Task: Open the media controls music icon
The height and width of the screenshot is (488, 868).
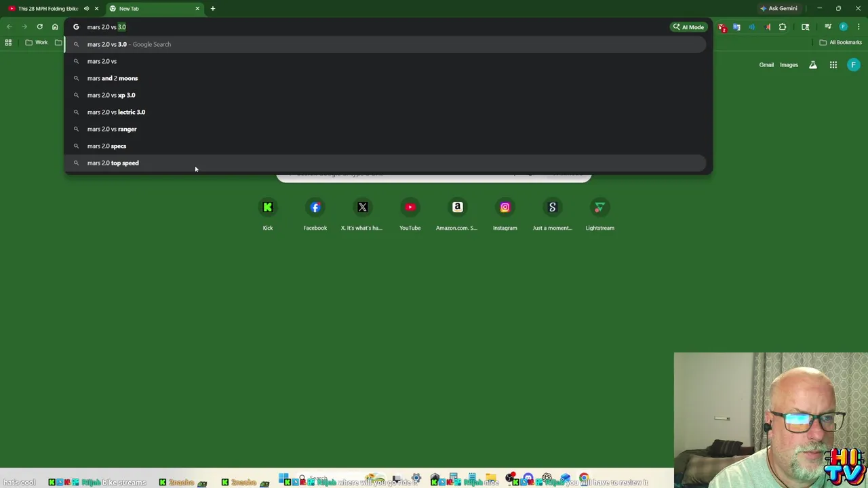Action: point(828,27)
